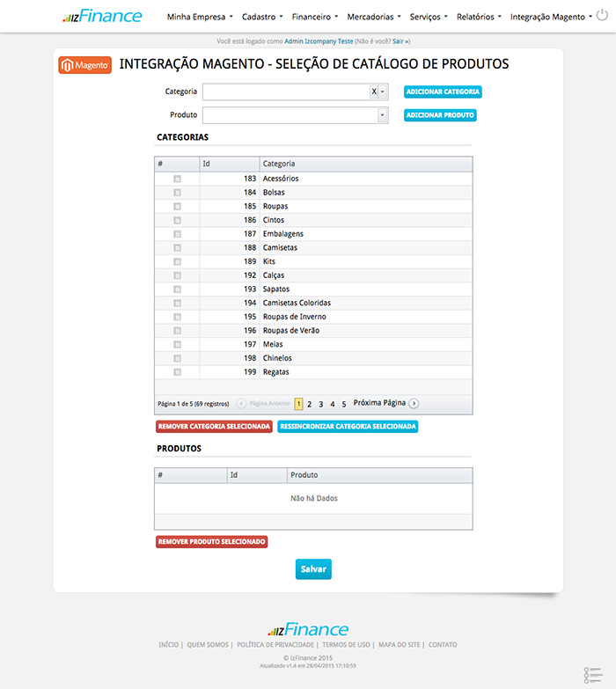
Task: Open the Minha Empresa menu
Action: (x=200, y=17)
